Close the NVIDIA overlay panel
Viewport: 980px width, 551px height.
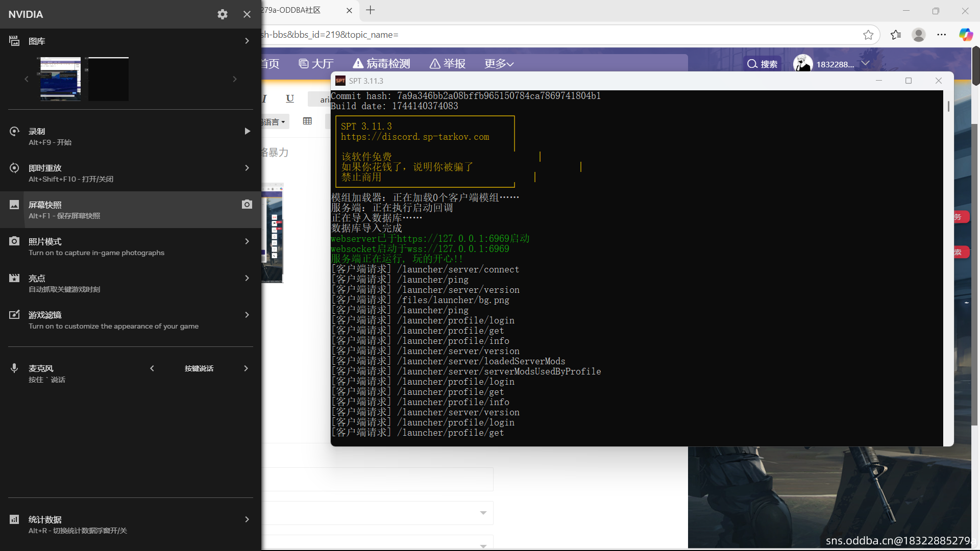pyautogui.click(x=247, y=14)
